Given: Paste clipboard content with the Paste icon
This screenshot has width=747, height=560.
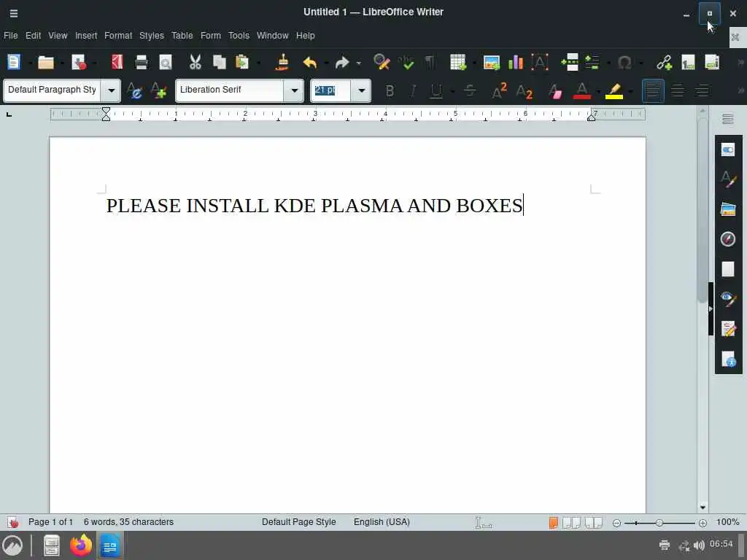Looking at the screenshot, I should 242,63.
